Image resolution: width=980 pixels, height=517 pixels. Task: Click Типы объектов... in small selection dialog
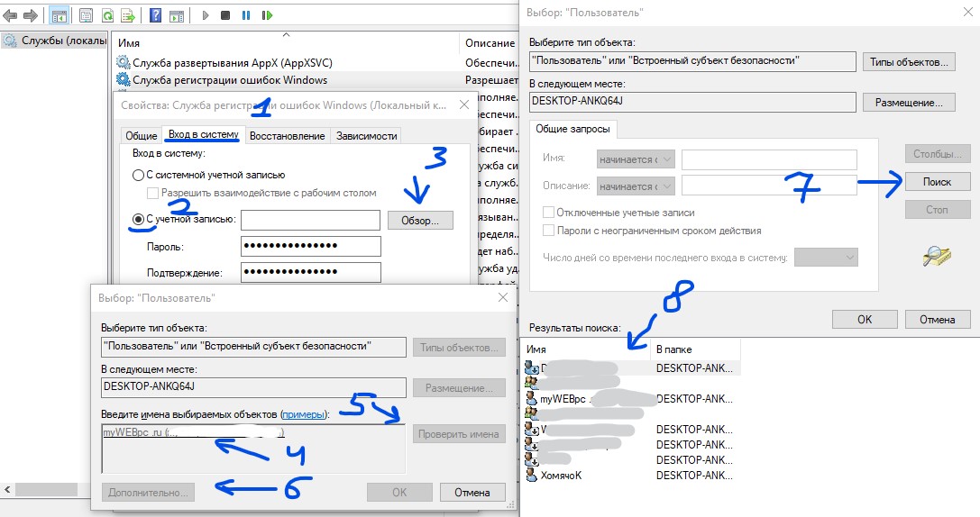pos(459,347)
